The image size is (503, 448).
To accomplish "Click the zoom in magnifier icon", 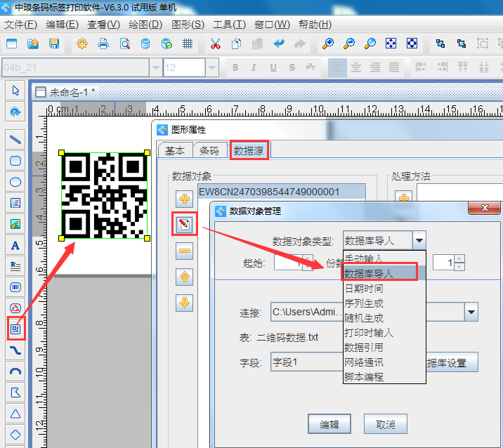I will [327, 44].
